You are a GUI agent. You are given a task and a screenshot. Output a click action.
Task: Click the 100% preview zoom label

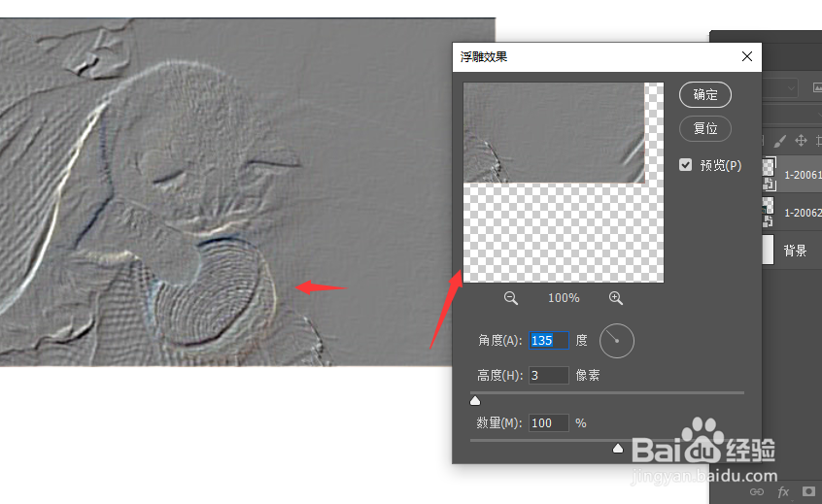[564, 298]
